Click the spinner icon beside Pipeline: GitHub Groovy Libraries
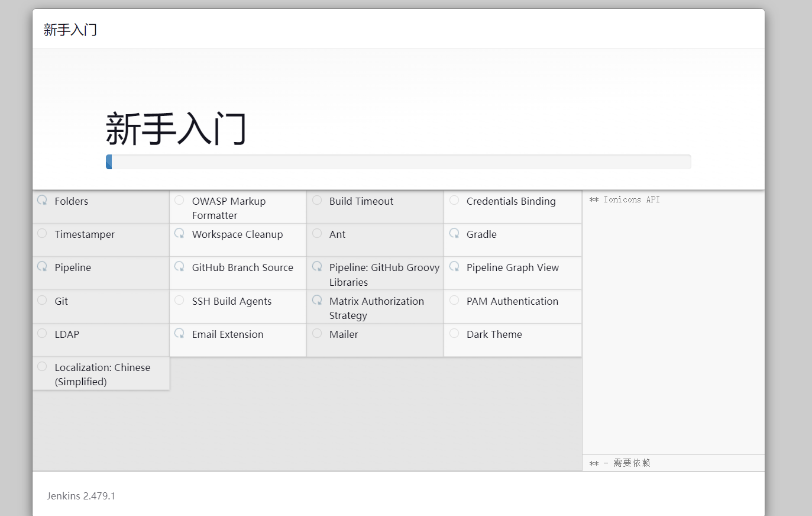This screenshot has height=516, width=812. coord(317,266)
